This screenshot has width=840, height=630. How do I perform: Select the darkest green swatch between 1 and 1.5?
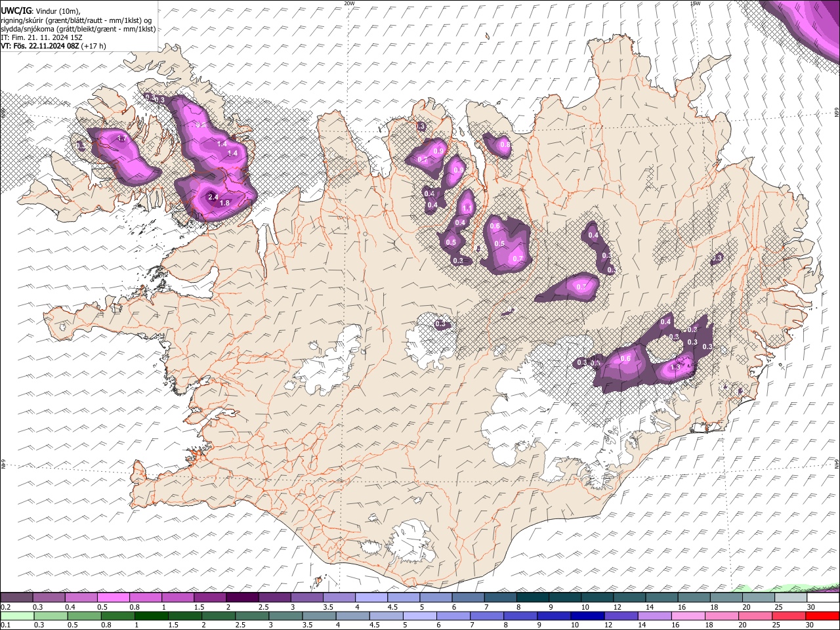pyautogui.click(x=152, y=616)
